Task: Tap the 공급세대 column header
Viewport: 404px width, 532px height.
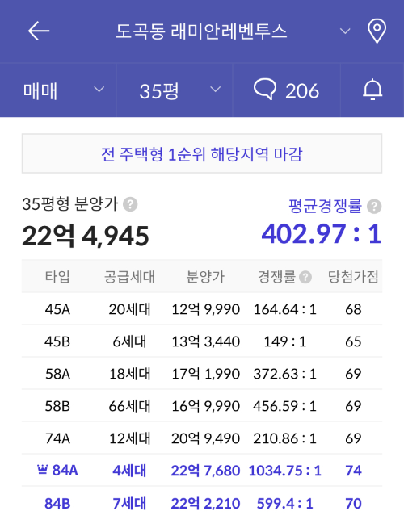Action: (x=129, y=277)
